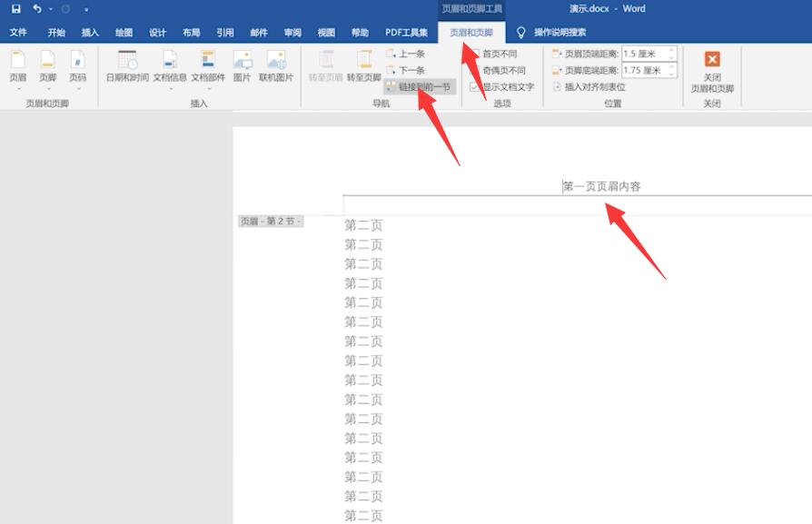Toggle the 首页不同 checkbox
812x524 pixels.
pyautogui.click(x=474, y=54)
